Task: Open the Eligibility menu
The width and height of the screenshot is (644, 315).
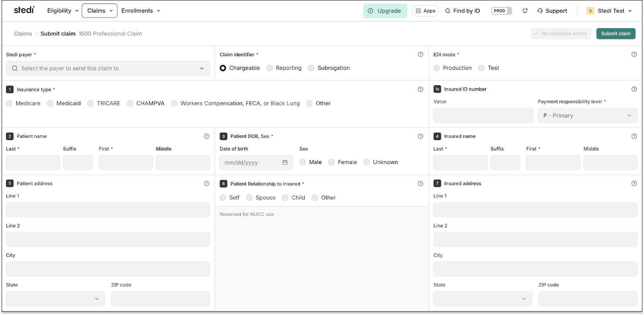Action: coord(63,11)
